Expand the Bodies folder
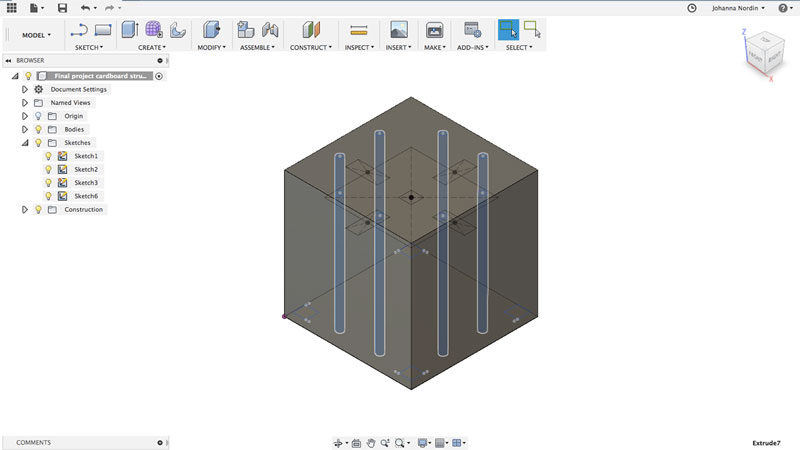The height and width of the screenshot is (450, 800). (x=24, y=129)
